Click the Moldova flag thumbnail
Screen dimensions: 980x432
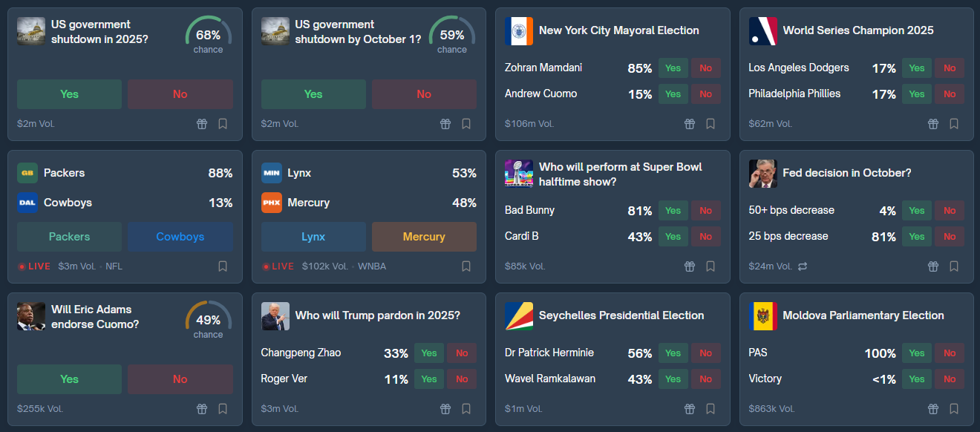tap(763, 316)
